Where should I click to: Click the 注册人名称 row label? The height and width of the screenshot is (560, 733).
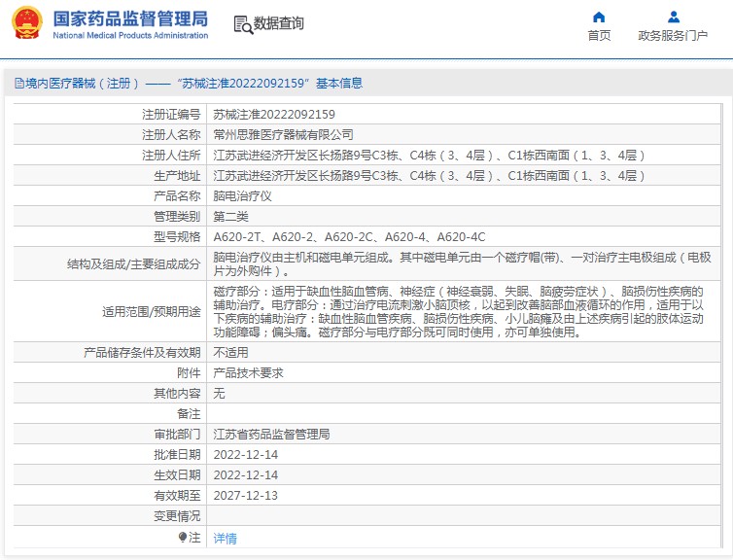point(171,134)
